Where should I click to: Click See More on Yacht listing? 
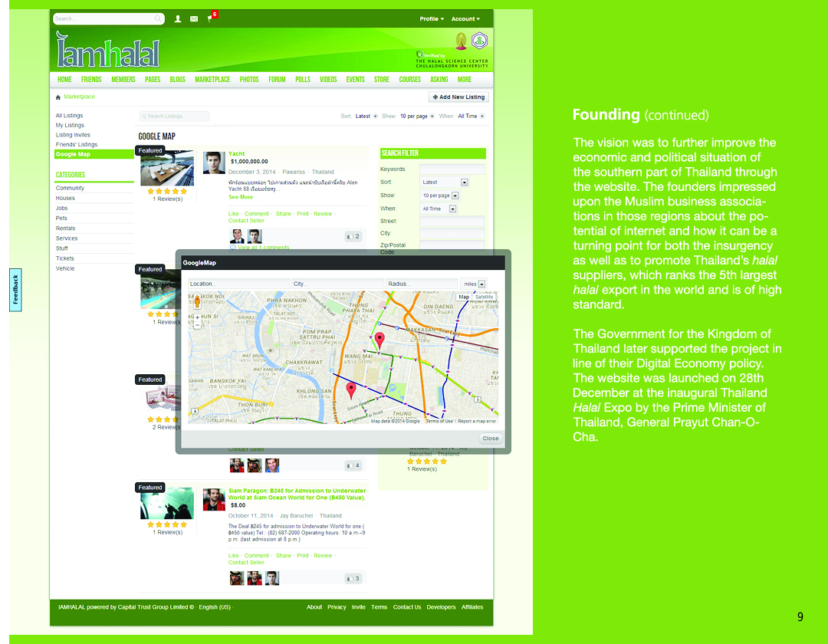coord(240,197)
